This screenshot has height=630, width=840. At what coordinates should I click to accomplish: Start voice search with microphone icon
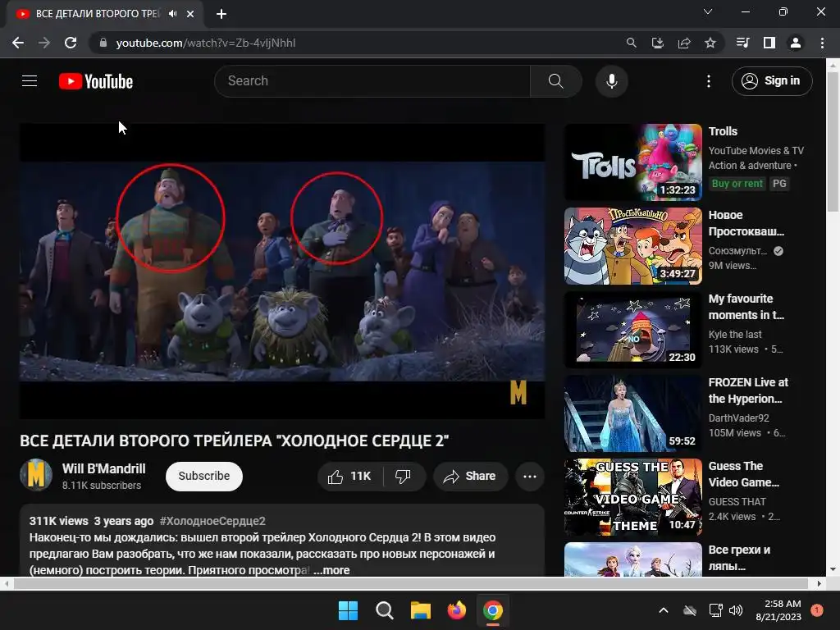(x=612, y=81)
